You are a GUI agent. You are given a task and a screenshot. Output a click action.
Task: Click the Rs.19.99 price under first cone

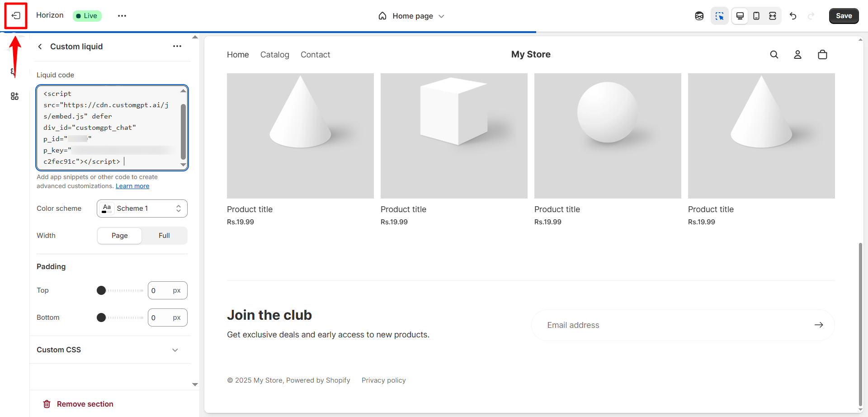[241, 222]
